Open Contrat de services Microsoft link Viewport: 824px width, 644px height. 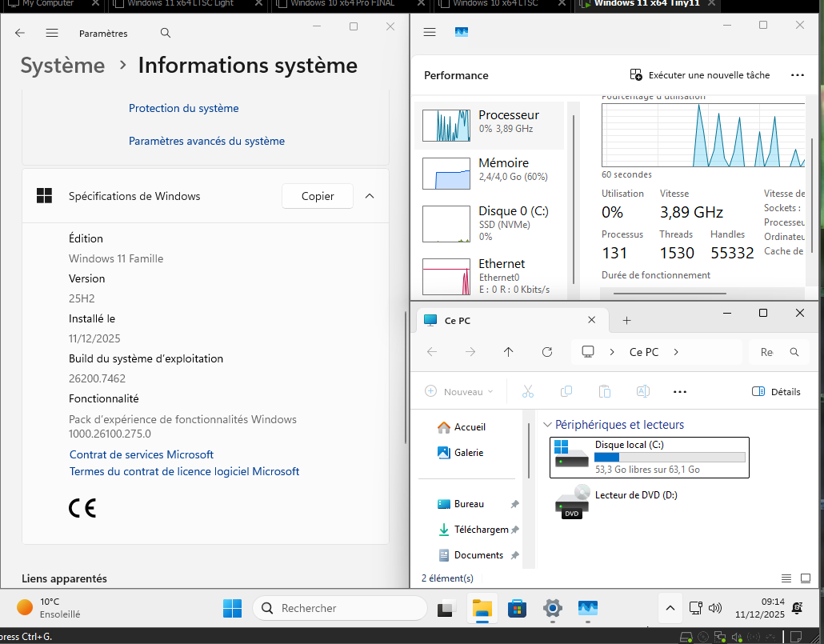(142, 454)
